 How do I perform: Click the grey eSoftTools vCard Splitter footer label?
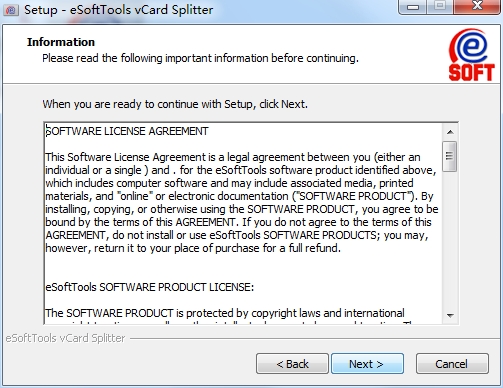[x=65, y=338]
